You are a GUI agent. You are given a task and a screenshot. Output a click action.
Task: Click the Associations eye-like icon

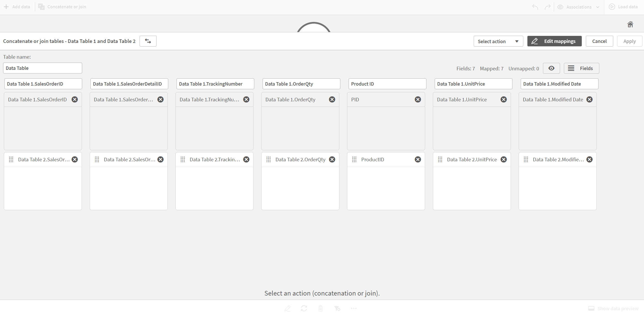(560, 6)
